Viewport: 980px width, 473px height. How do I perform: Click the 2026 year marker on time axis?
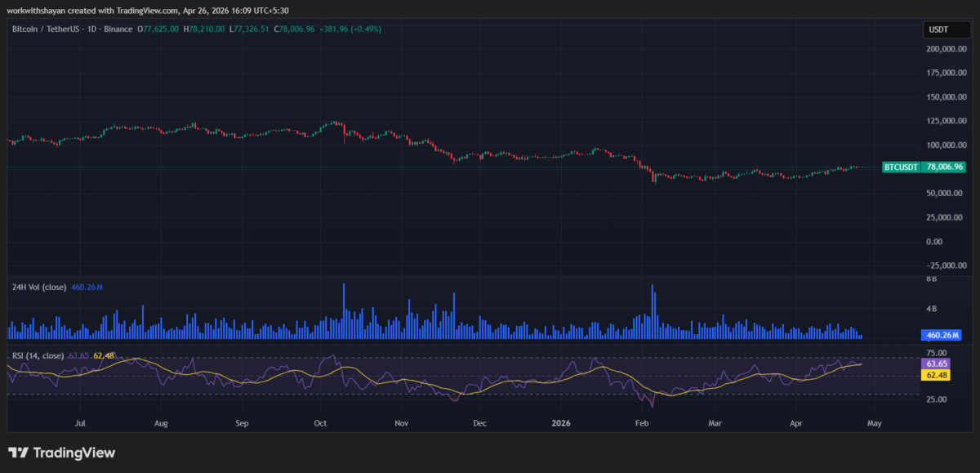tap(560, 424)
